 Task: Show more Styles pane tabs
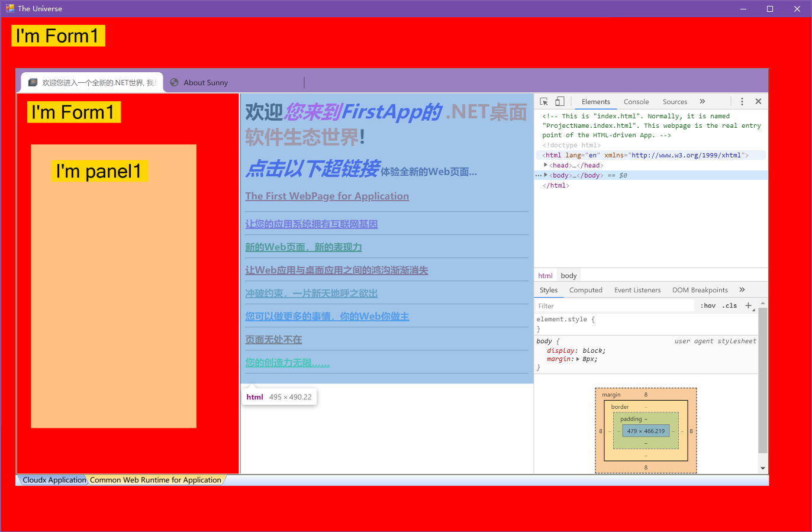coord(742,290)
